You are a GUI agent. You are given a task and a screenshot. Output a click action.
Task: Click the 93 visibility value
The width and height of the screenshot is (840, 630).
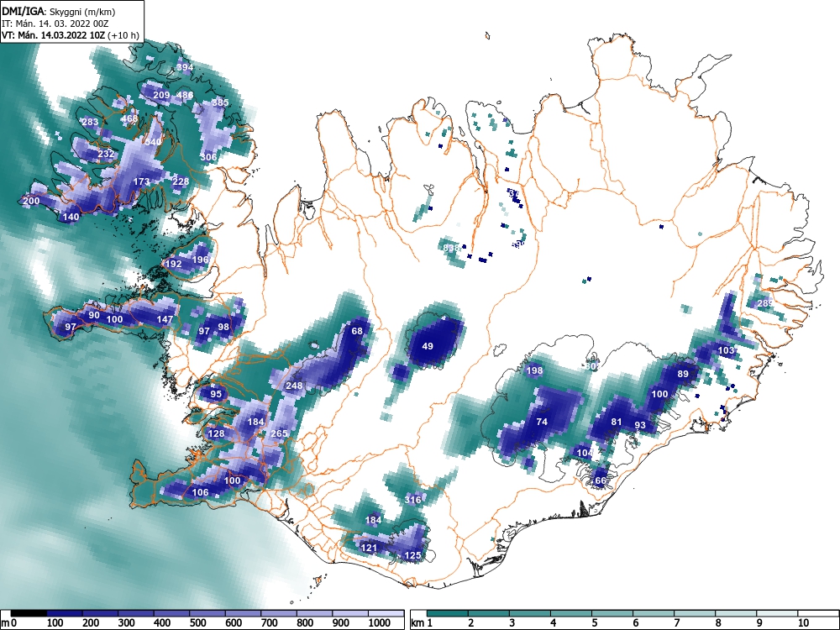640,425
